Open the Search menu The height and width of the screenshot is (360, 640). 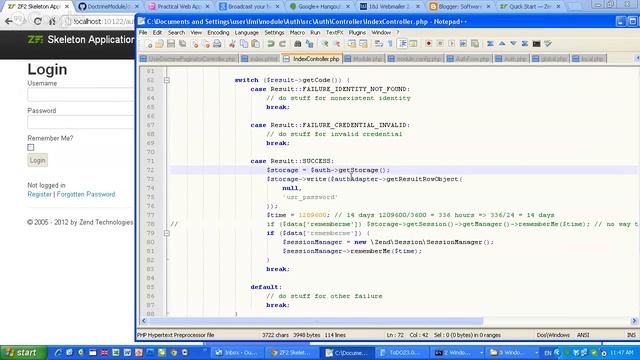pyautogui.click(x=176, y=32)
